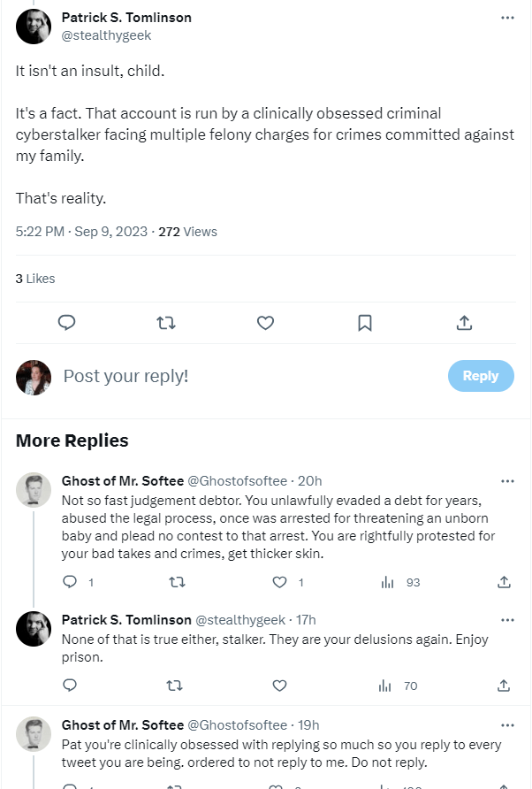Open more menu on Patrick's 17h reply
Viewport: 532px width, 789px height.
pos(507,619)
